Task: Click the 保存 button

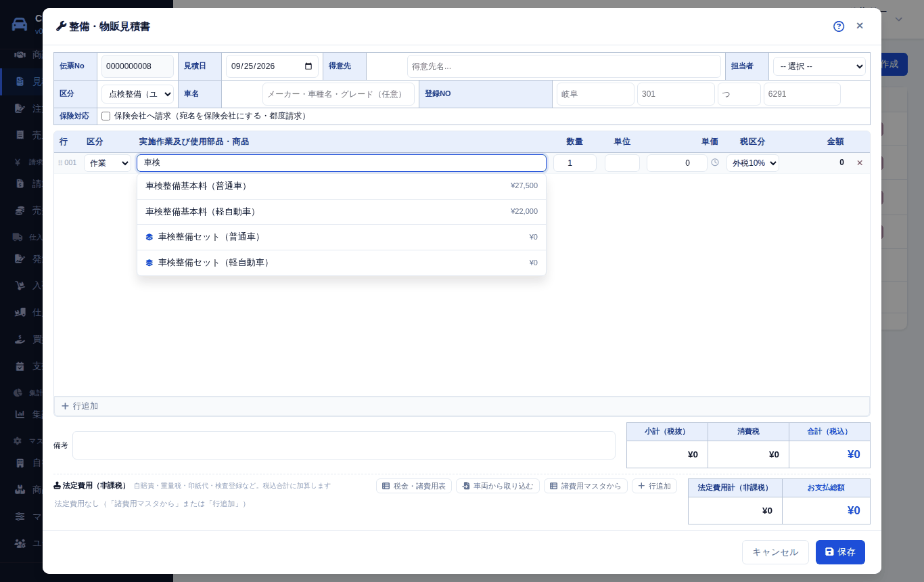Action: click(840, 552)
